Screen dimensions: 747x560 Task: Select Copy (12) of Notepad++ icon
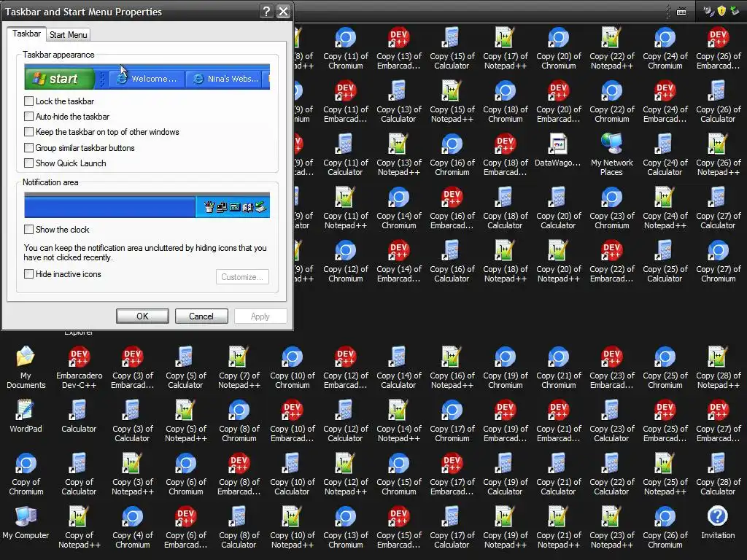[346, 474]
